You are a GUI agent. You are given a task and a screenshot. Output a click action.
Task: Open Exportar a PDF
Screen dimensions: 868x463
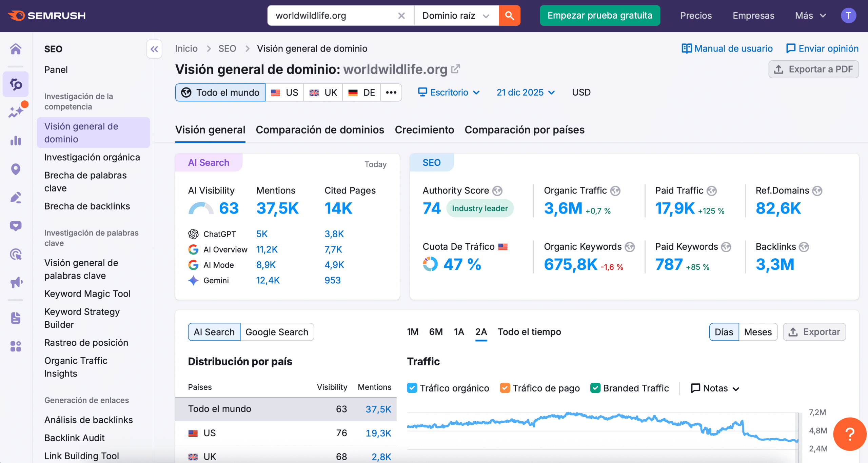point(813,69)
